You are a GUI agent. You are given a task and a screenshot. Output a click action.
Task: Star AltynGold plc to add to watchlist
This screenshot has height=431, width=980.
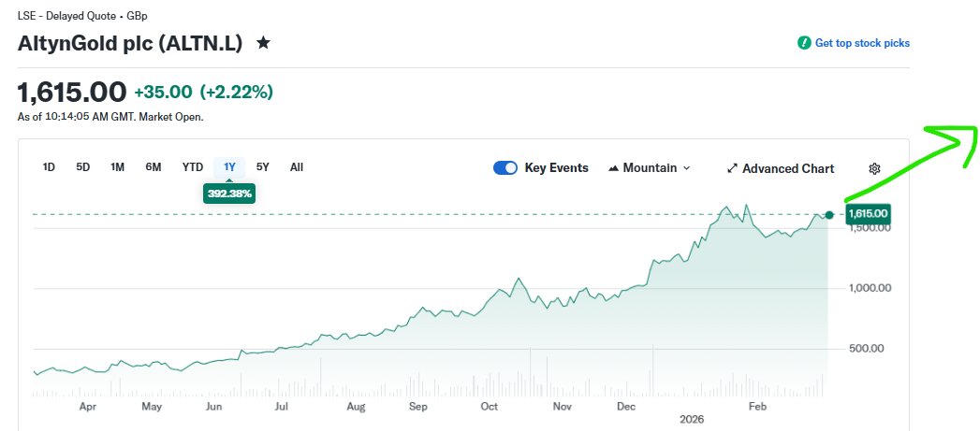click(x=264, y=43)
